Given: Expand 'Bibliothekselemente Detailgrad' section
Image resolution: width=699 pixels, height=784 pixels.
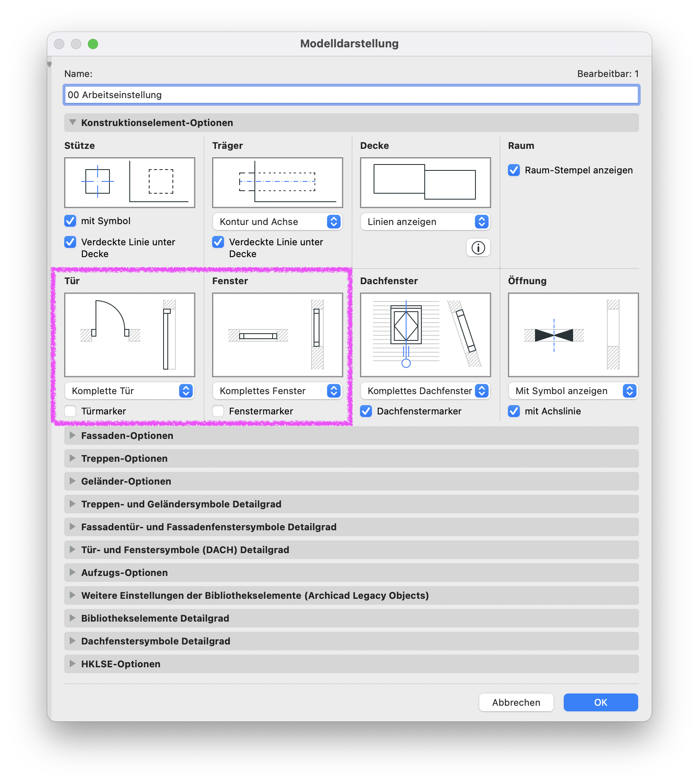Looking at the screenshot, I should tap(352, 618).
